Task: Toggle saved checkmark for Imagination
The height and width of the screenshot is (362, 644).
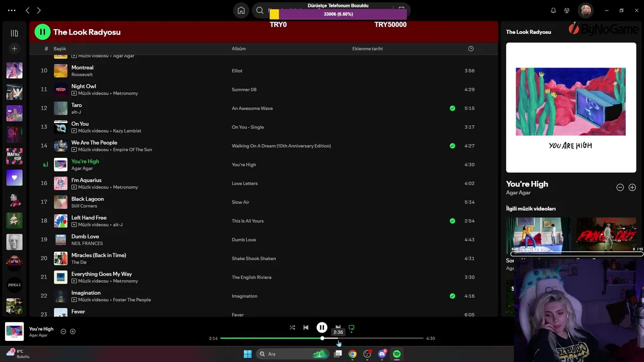Action: 452,296
